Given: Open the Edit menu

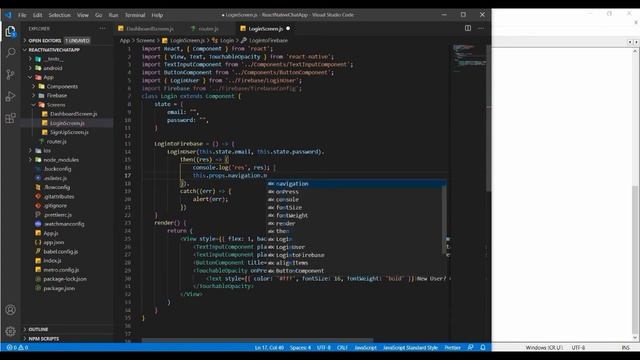Looking at the screenshot, I should point(38,15).
